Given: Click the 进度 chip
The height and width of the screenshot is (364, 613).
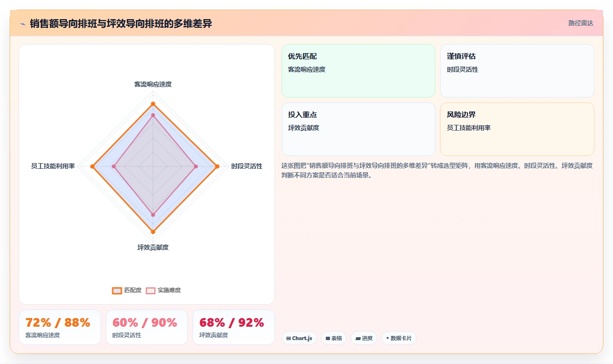Looking at the screenshot, I should pyautogui.click(x=364, y=338).
